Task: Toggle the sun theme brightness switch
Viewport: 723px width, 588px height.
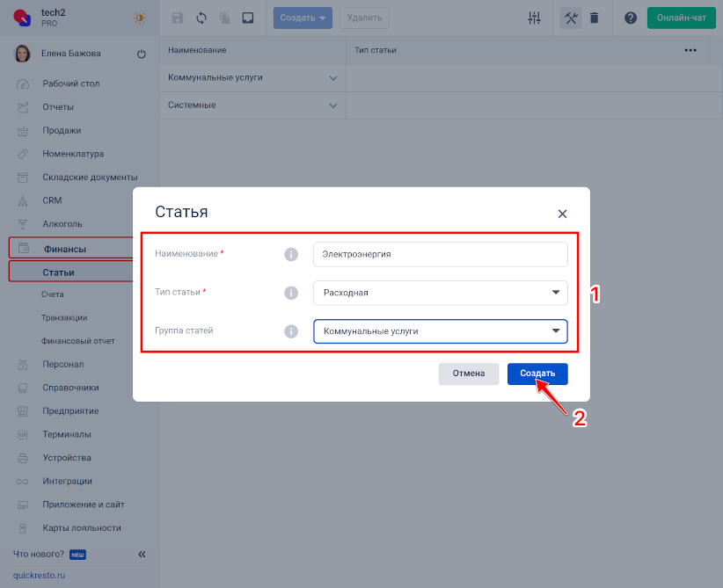Action: tap(139, 18)
